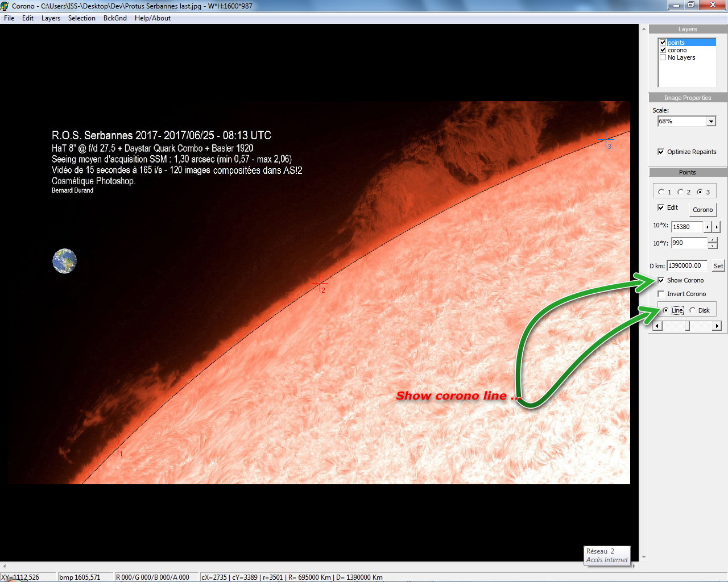Click the XY coordinates status cell
This screenshot has height=582, width=728.
[x=28, y=577]
